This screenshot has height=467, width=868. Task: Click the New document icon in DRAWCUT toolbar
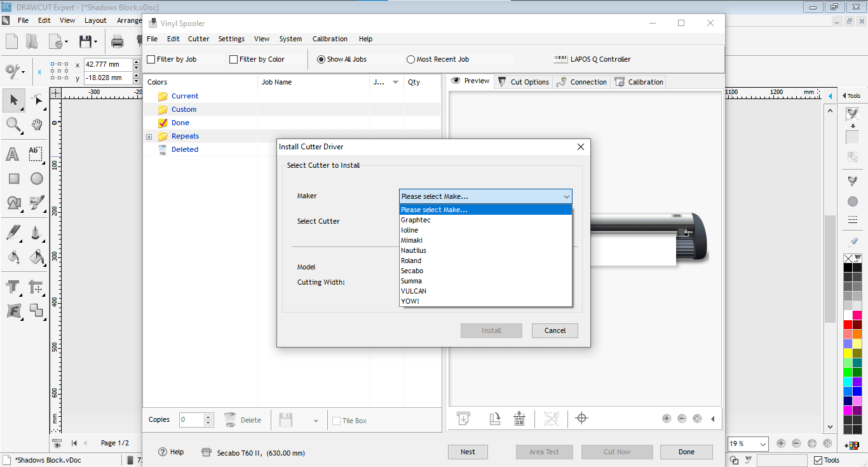click(x=11, y=42)
